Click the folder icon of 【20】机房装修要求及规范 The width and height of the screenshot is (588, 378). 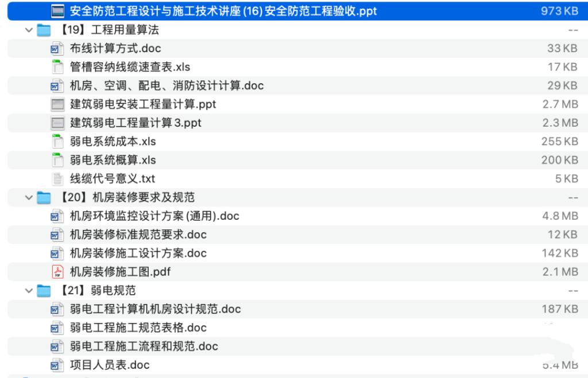tap(44, 197)
